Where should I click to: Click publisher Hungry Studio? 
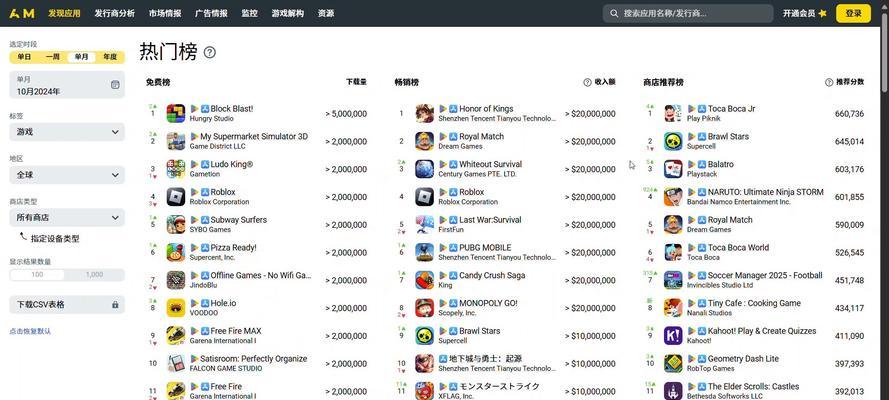point(211,118)
